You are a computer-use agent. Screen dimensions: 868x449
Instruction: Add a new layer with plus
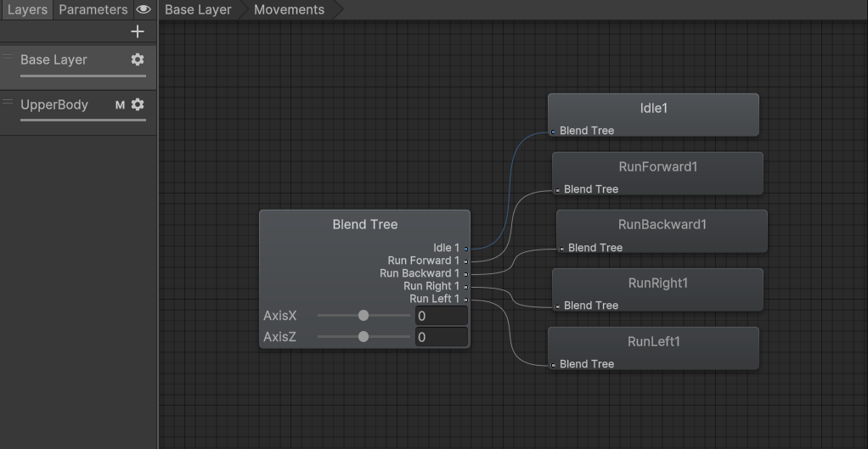[138, 31]
